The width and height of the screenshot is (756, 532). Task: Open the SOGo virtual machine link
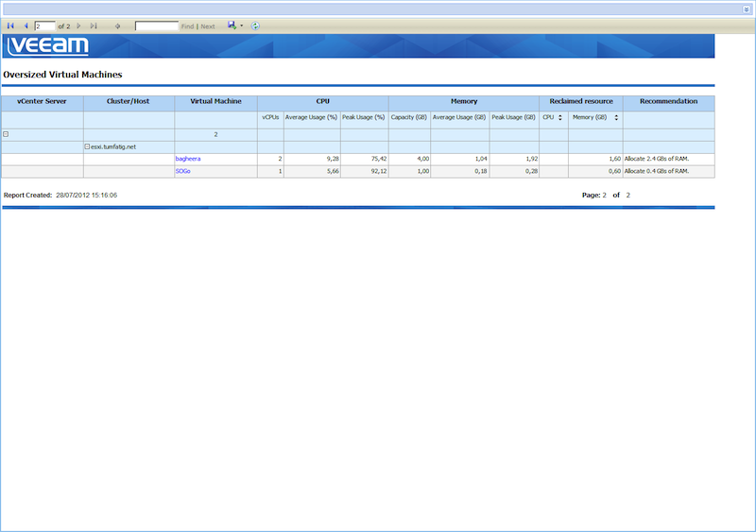pyautogui.click(x=182, y=171)
